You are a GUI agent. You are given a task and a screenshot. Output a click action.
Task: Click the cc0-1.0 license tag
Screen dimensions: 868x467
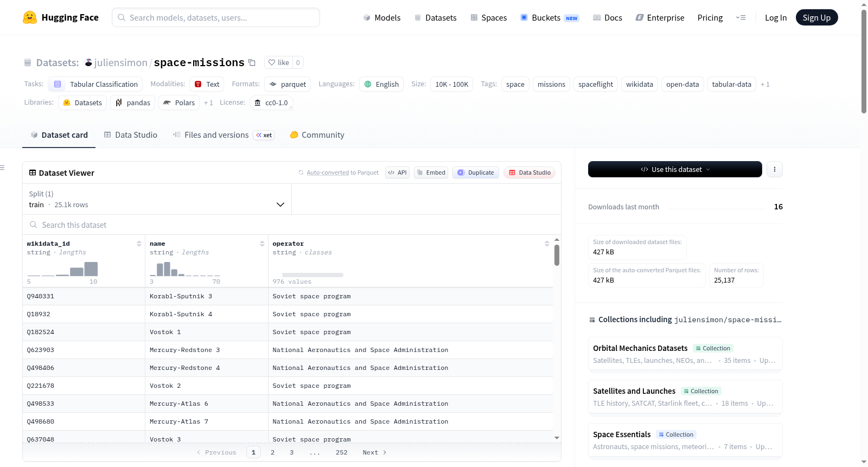coord(271,103)
